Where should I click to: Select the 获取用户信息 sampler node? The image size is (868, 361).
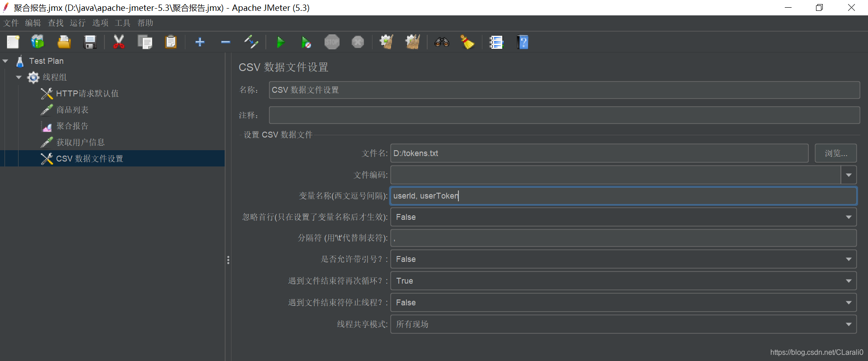point(80,142)
